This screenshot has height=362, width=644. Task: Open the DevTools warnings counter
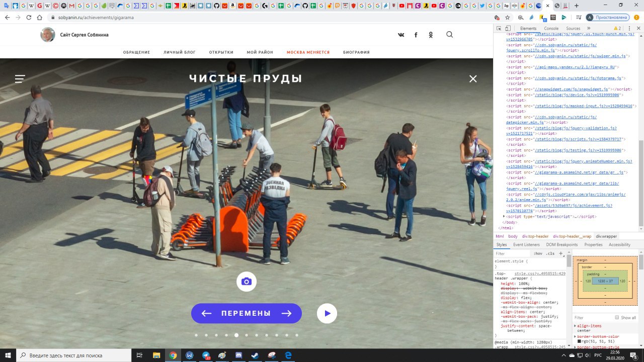[x=617, y=28]
